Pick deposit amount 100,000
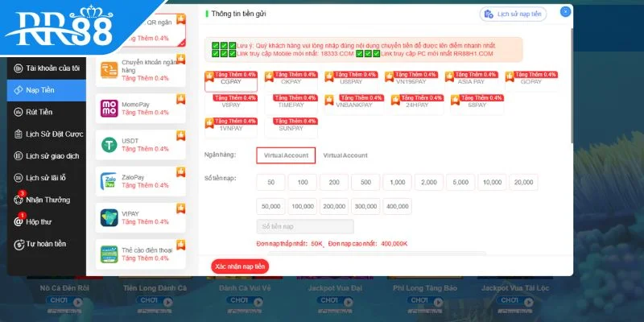 [303, 207]
